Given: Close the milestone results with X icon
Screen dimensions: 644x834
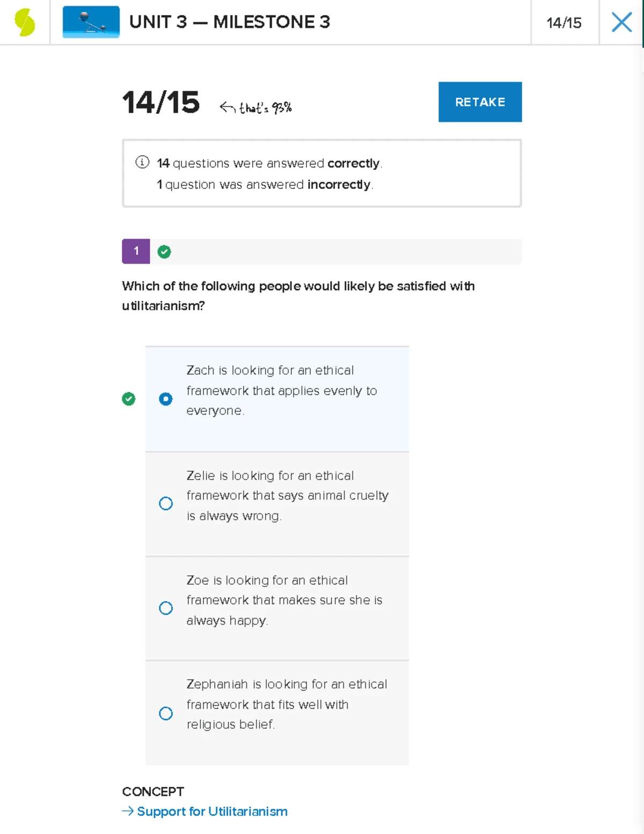Looking at the screenshot, I should click(621, 23).
